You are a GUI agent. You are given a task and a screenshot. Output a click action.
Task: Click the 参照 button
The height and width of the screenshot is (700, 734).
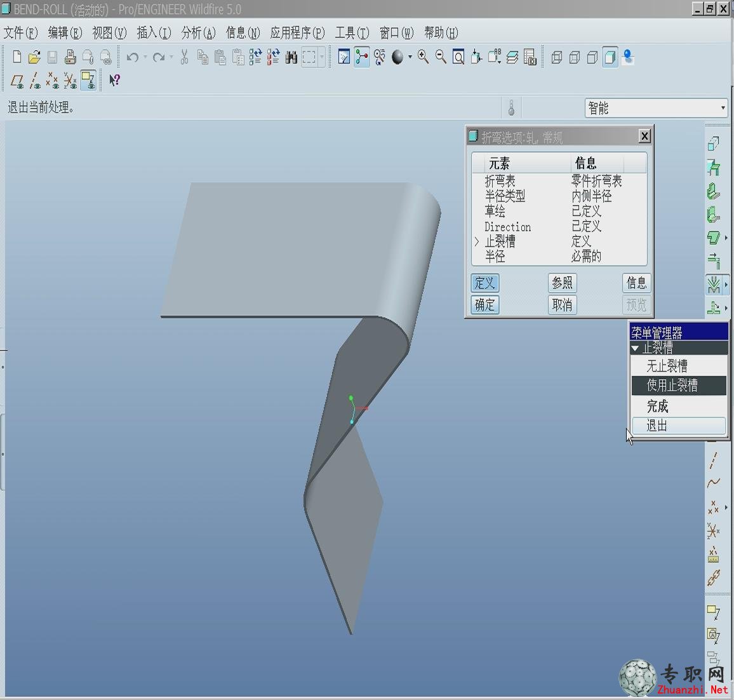pos(562,283)
